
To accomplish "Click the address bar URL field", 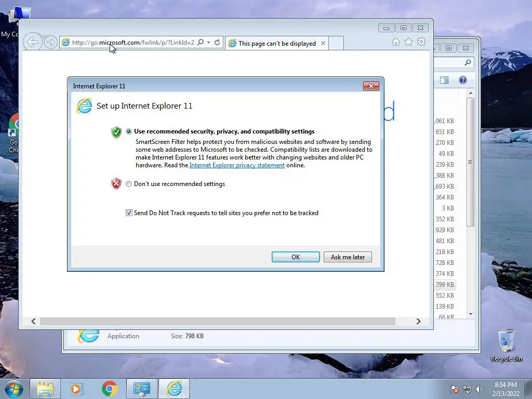I will click(x=133, y=43).
